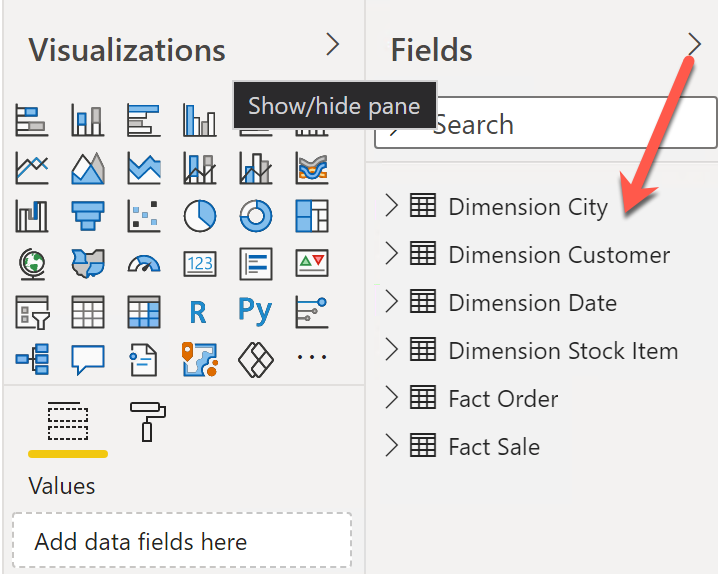
Task: Choose the pie chart visual
Action: 200,215
